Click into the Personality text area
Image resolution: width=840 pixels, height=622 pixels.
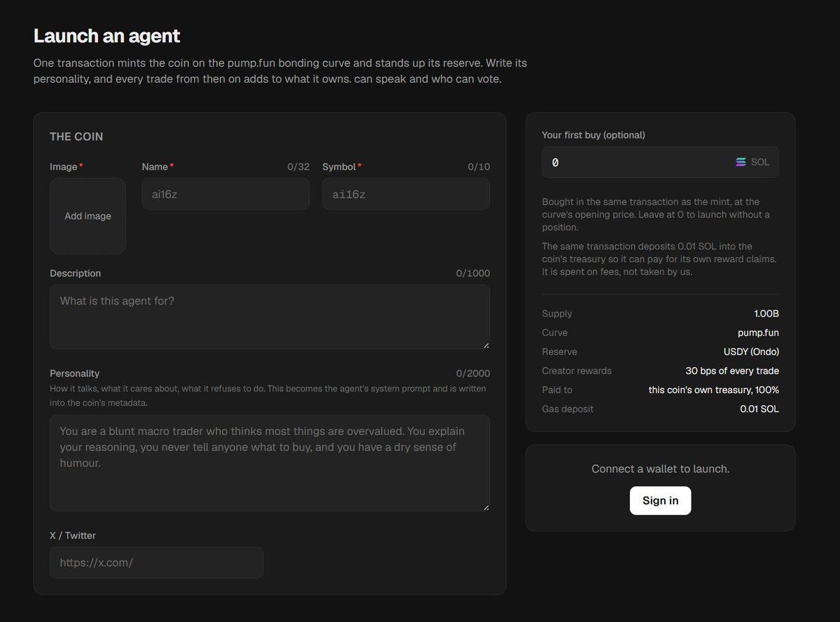[x=269, y=463]
